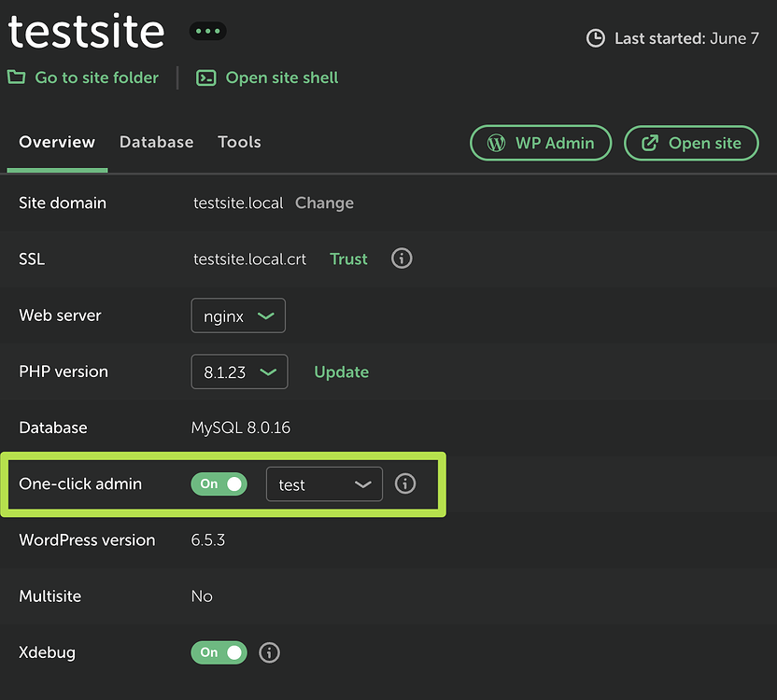Open the One-click admin user dropdown
This screenshot has height=700, width=777.
324,484
